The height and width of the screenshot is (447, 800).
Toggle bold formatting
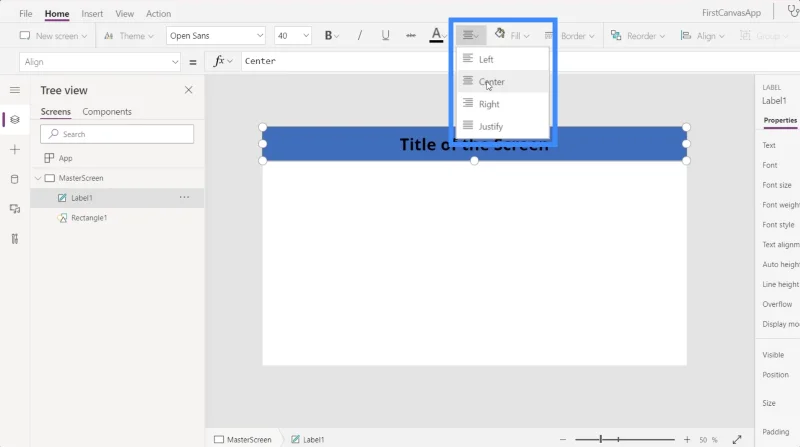click(331, 35)
